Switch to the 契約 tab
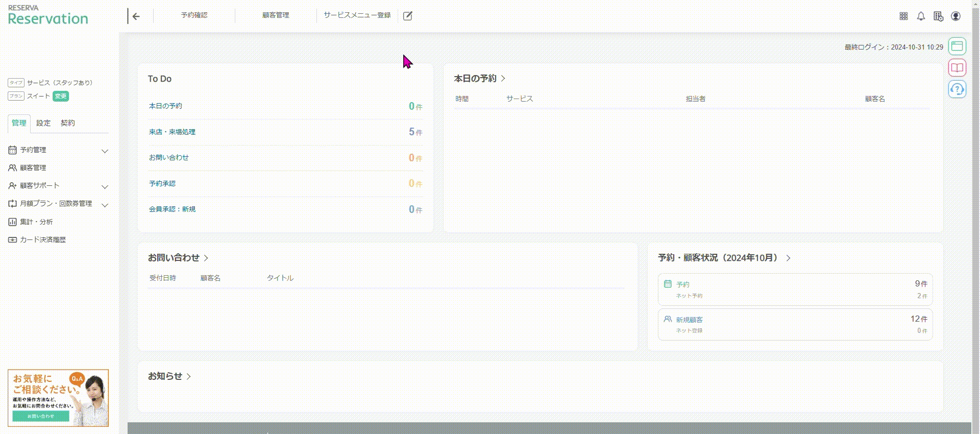The width and height of the screenshot is (980, 434). (x=68, y=123)
